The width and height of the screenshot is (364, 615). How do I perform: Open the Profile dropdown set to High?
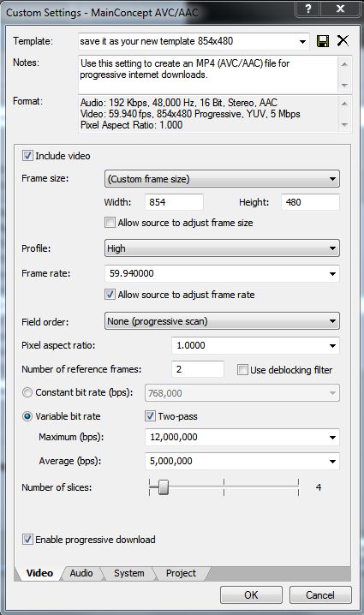point(222,248)
